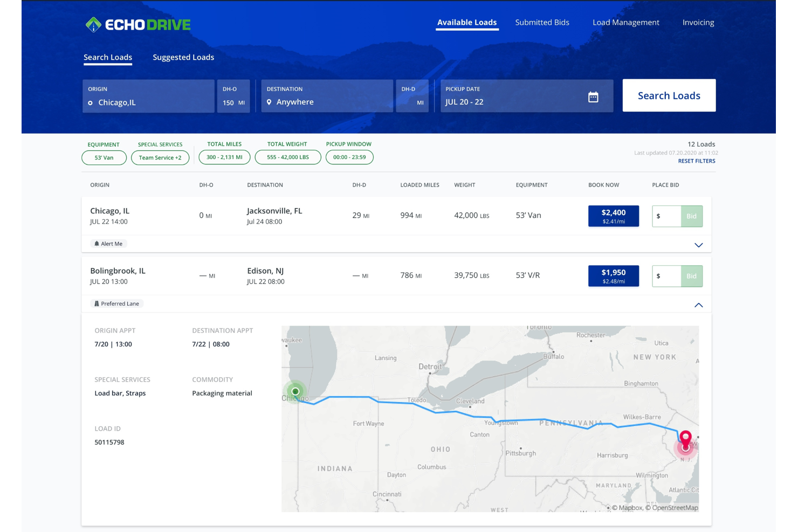Toggle the 53' Van equipment filter
The image size is (798, 532).
point(104,157)
